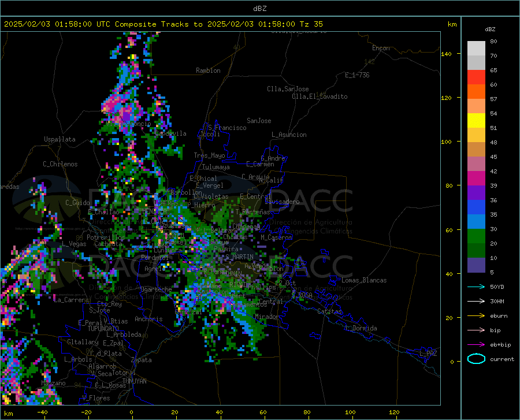This screenshot has height=420, width=520.
Task: Click the 'SanJose' map label
Action: point(259,121)
